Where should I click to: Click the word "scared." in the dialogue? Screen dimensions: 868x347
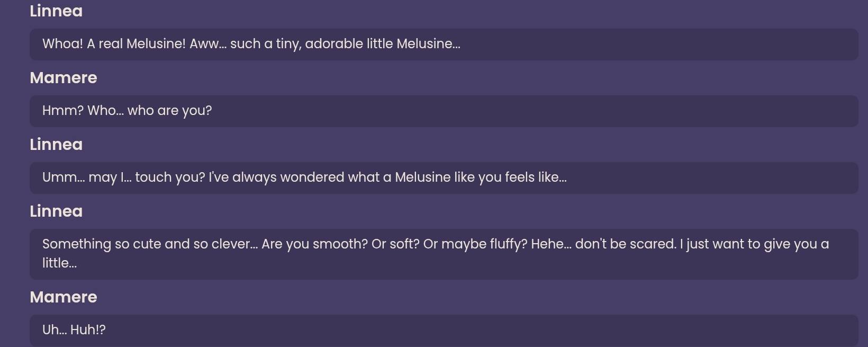[653, 244]
